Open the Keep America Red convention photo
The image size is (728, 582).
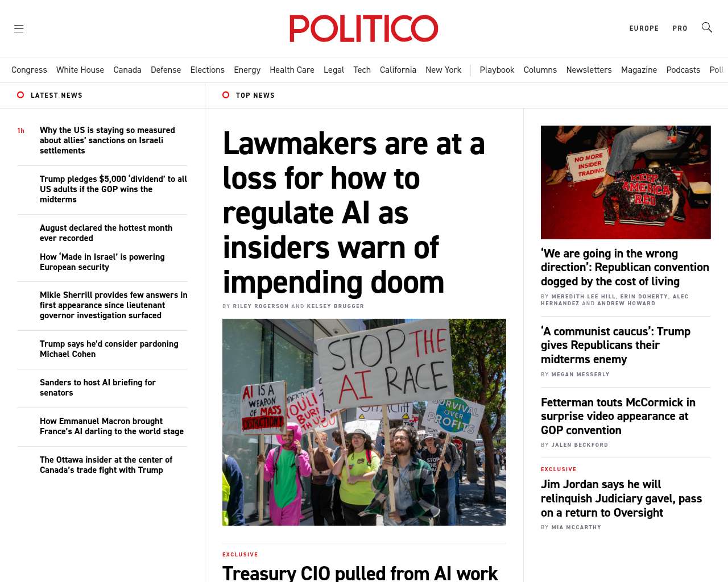626,182
